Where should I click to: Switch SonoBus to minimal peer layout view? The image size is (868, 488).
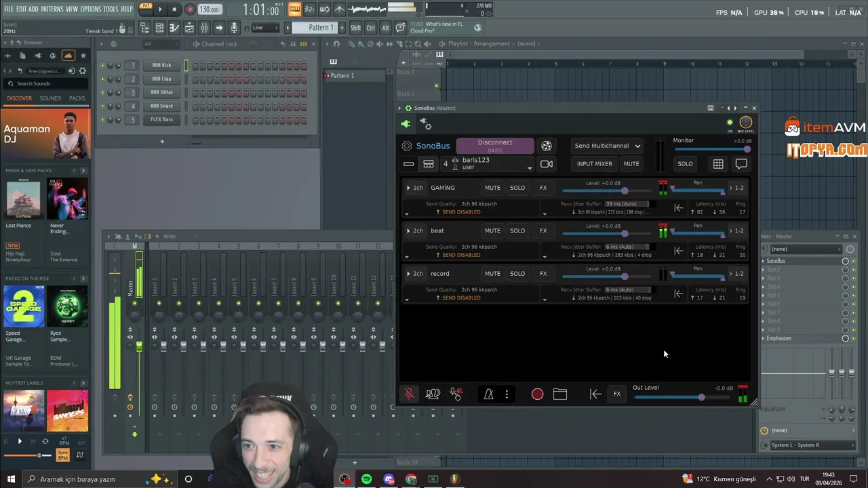(x=408, y=164)
